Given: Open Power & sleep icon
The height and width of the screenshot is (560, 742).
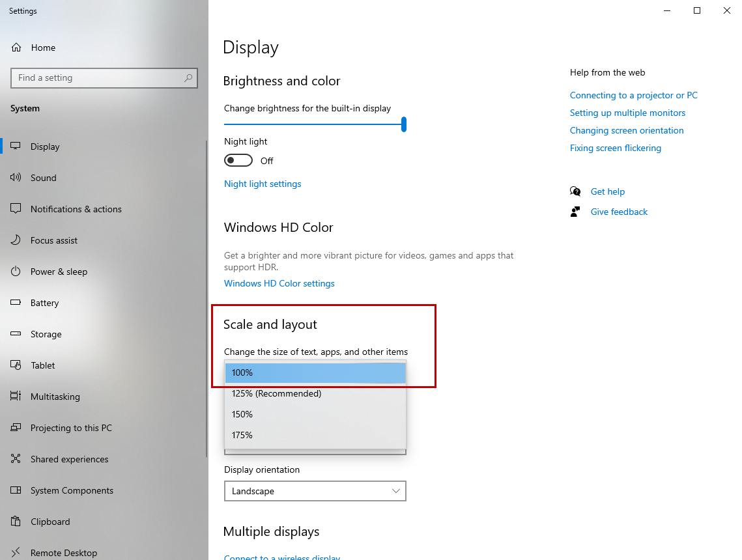Looking at the screenshot, I should (16, 271).
